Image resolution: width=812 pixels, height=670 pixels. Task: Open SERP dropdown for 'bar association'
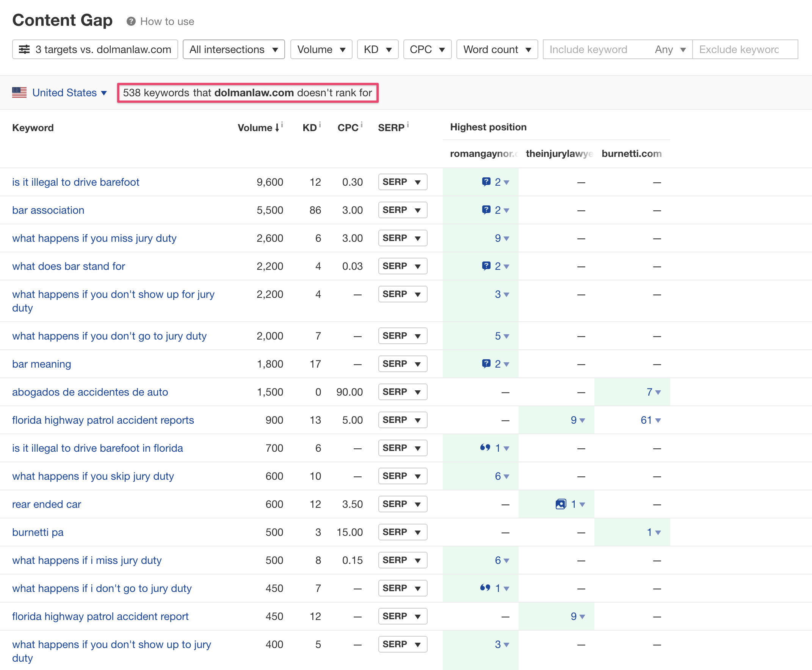click(403, 210)
